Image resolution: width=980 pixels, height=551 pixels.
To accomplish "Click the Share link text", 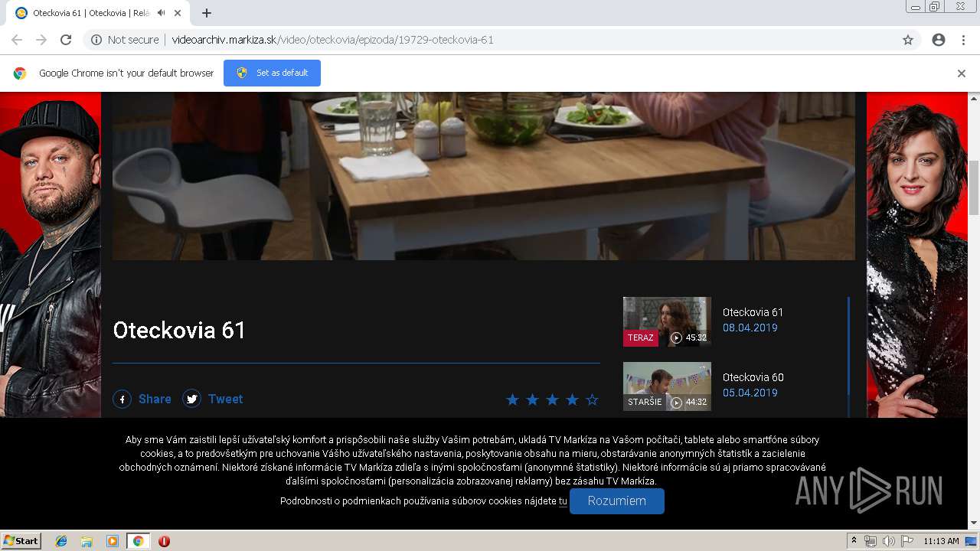I will pyautogui.click(x=155, y=399).
